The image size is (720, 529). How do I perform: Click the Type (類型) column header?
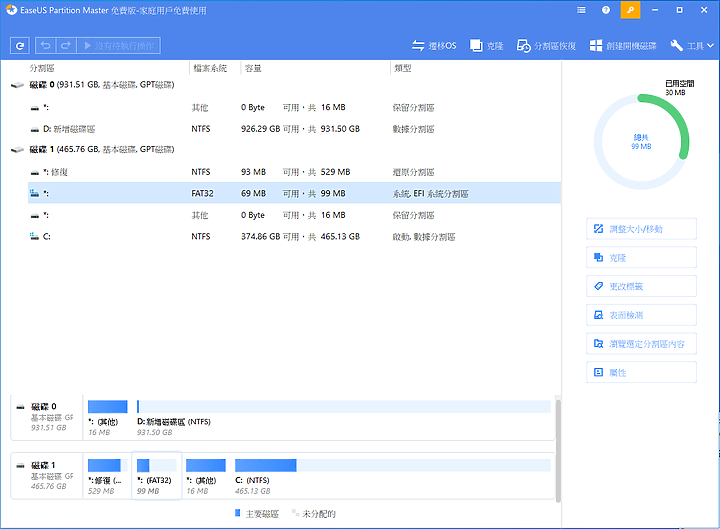pos(403,68)
